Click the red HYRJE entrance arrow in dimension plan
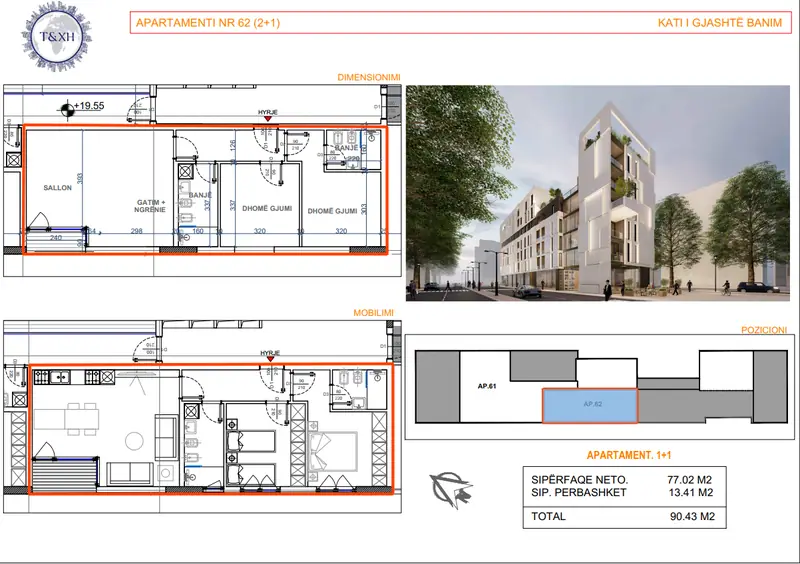The height and width of the screenshot is (564, 800). click(x=267, y=119)
